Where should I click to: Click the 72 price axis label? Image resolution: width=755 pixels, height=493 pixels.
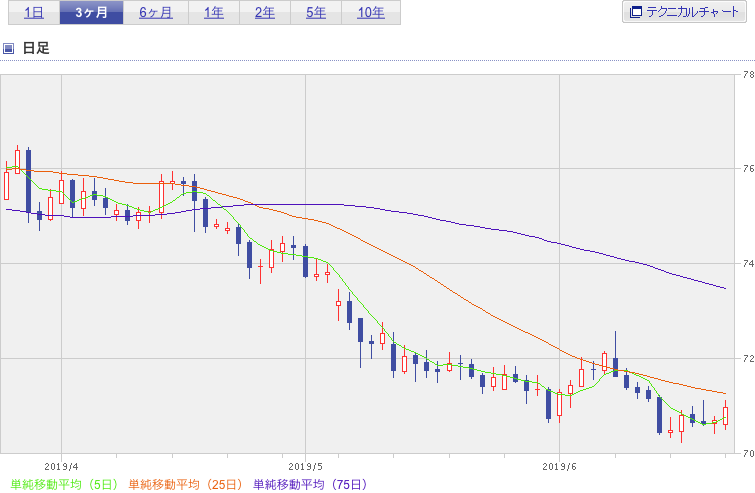[748, 358]
